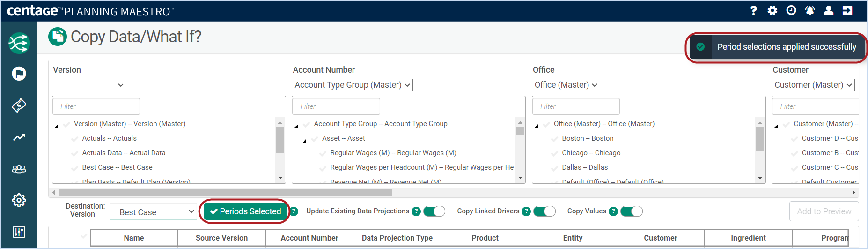Collapse the Asset -- Asset node
This screenshot has width=868, height=249.
click(x=305, y=140)
